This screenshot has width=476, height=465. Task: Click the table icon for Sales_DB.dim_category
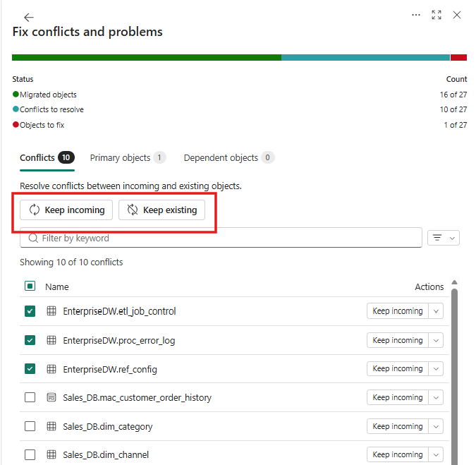51,426
